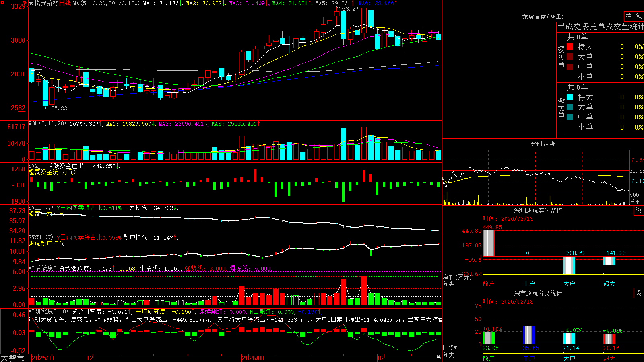644x362 pixels.
Task: Click the 大户 bar of value -308.62
Action: point(569,265)
